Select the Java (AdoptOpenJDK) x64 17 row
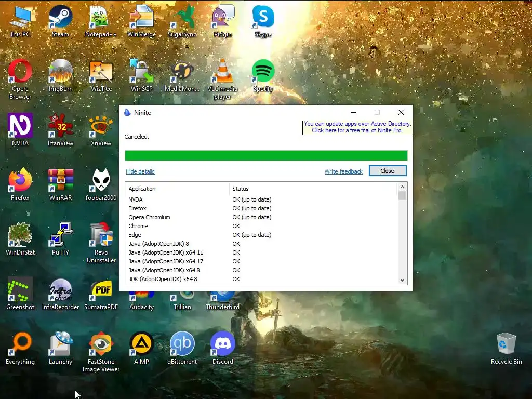532x399 pixels. pos(261,261)
